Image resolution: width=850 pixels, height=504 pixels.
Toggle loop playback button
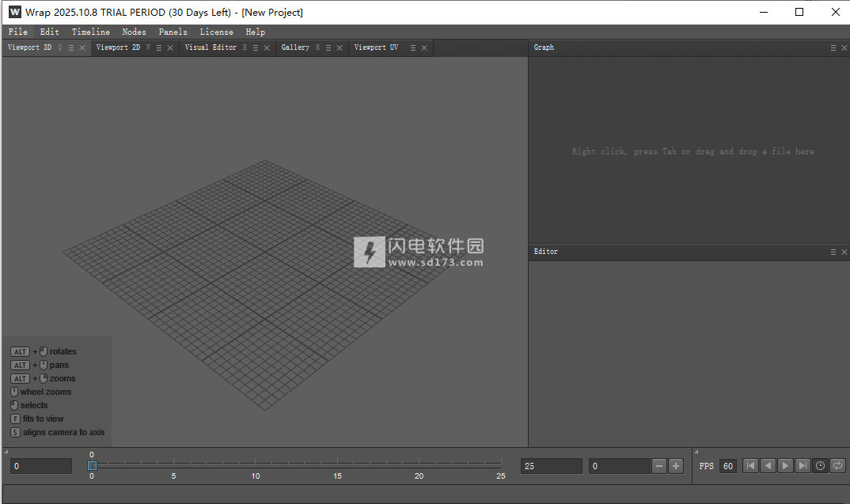837,466
